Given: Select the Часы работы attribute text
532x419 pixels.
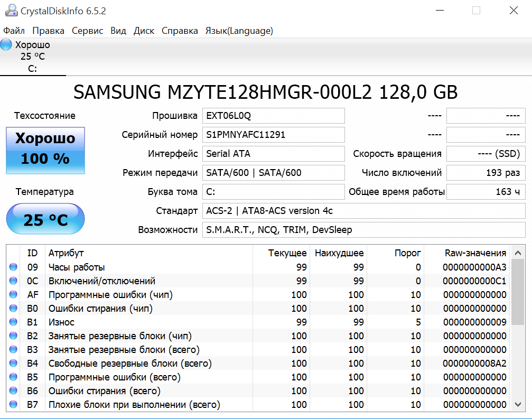Looking at the screenshot, I should pos(77,267).
